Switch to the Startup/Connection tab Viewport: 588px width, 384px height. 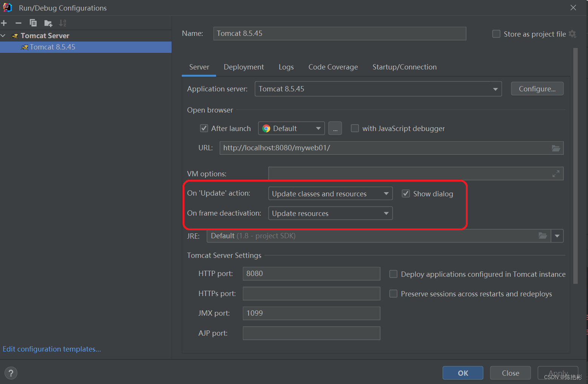405,67
